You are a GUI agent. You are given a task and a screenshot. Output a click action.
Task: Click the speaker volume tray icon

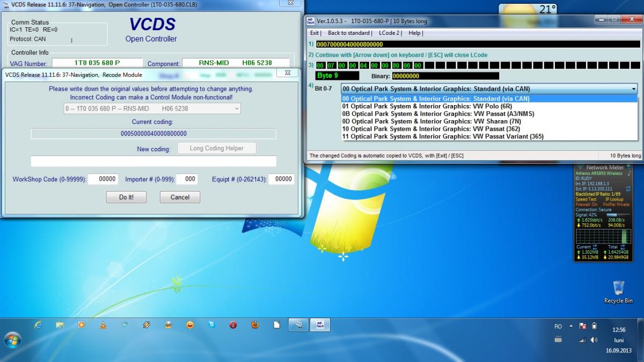tap(594, 340)
